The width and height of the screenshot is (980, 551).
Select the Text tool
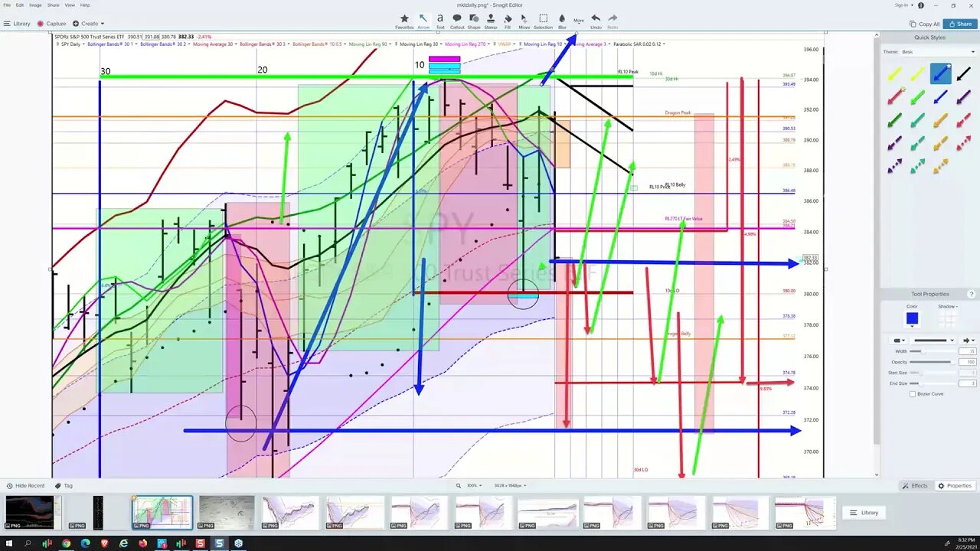point(440,21)
